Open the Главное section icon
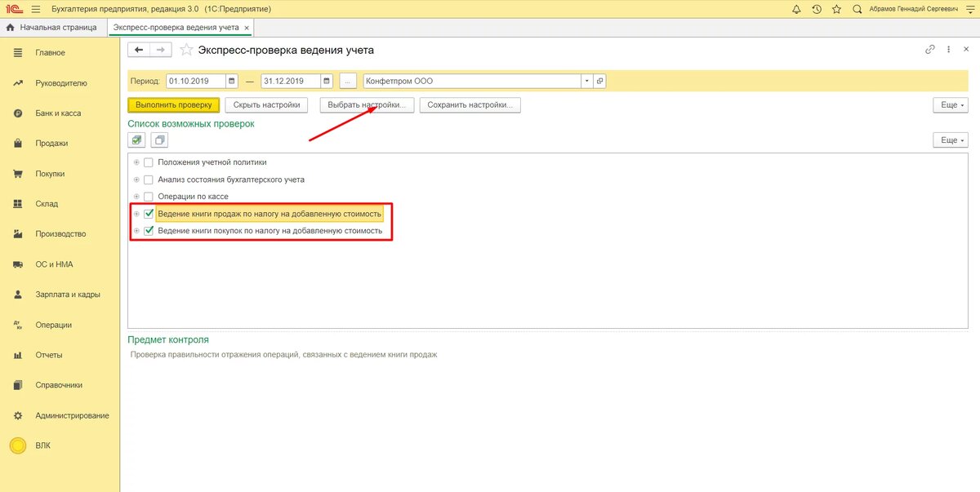Viewport: 980px width, 492px height. pyautogui.click(x=17, y=53)
